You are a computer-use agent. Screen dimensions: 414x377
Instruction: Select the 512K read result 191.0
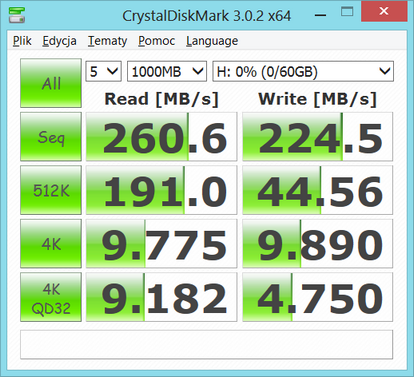pyautogui.click(x=161, y=190)
